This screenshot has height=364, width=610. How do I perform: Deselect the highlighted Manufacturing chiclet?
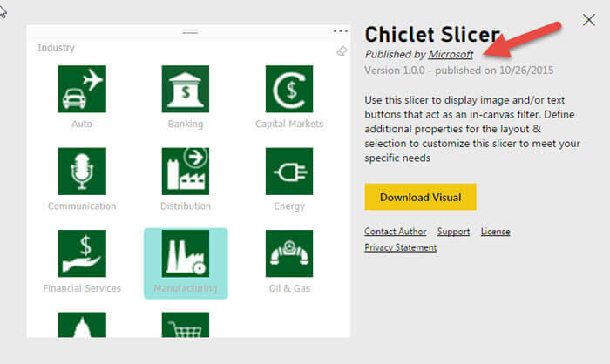(x=186, y=253)
